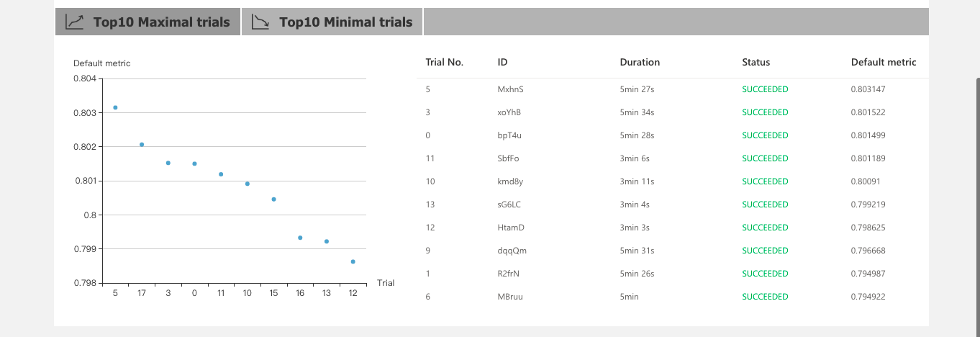Click the Status column header
The height and width of the screenshot is (337, 980).
click(x=756, y=62)
